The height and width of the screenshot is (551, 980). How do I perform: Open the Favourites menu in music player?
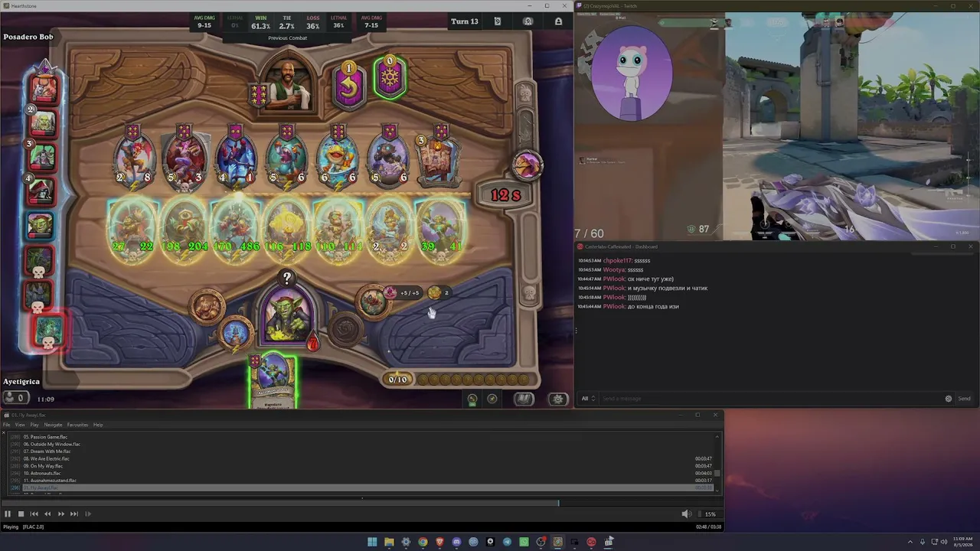tap(77, 425)
